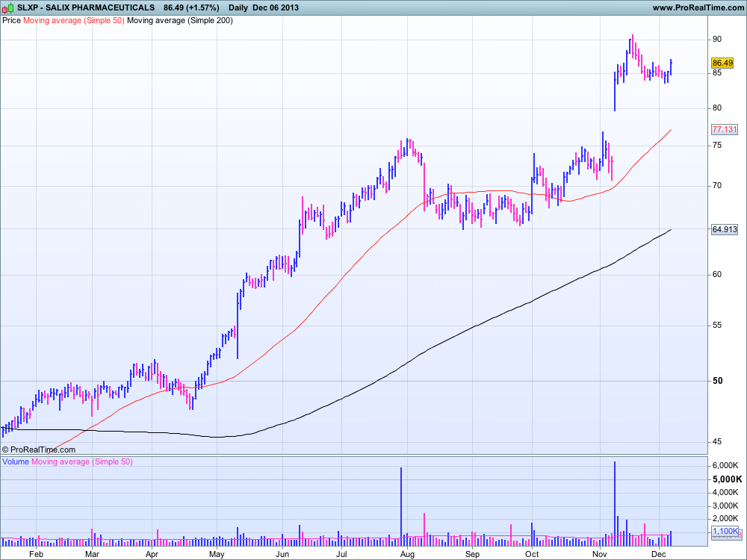Screen dimensions: 747x560
Task: Click the 55 price axis label
Action: [x=717, y=326]
